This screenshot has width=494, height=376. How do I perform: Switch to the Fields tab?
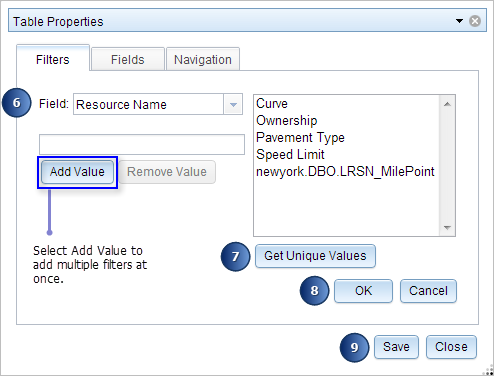pyautogui.click(x=128, y=59)
